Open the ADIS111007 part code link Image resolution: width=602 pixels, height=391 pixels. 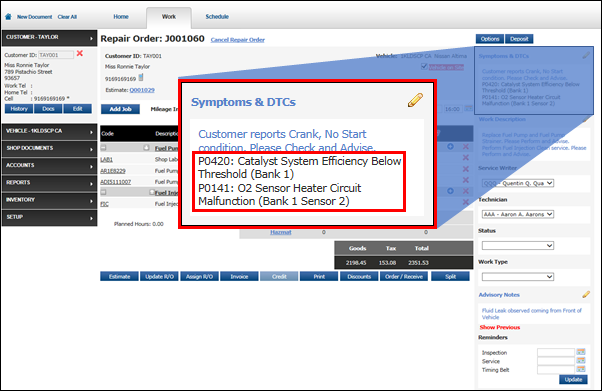coord(116,182)
